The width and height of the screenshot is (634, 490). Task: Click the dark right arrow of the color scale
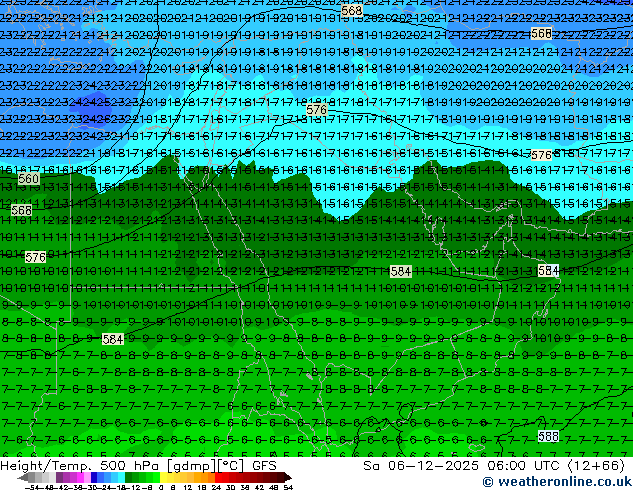pos(288,478)
